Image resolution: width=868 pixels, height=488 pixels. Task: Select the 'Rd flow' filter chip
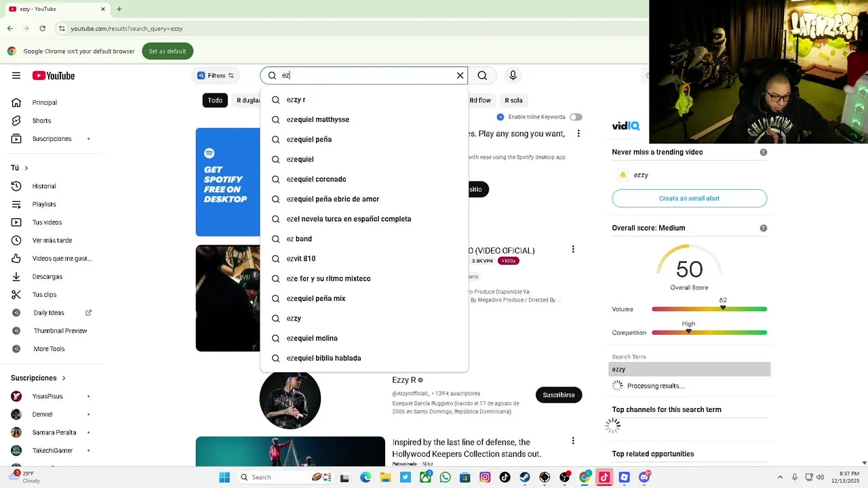[x=480, y=100]
